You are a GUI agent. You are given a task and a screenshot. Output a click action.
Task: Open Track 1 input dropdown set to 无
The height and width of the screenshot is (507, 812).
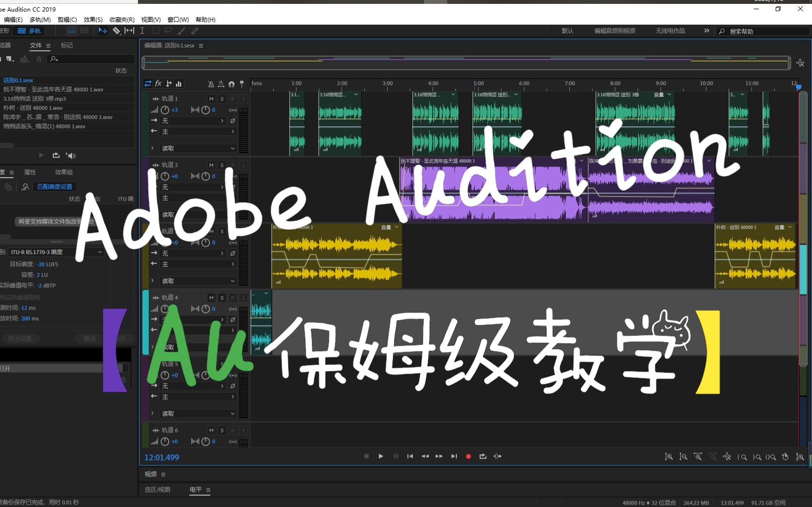[x=192, y=121]
